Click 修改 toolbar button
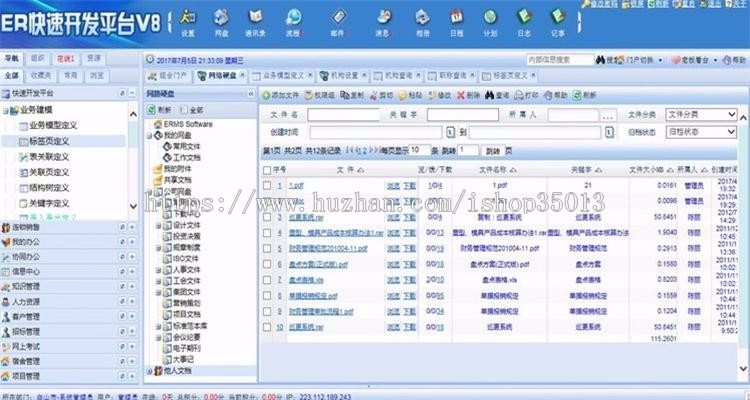The width and height of the screenshot is (750, 400). (440, 95)
